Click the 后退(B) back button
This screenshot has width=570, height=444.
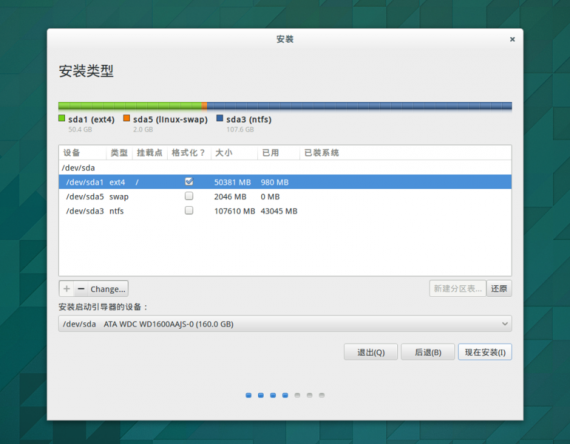click(428, 352)
